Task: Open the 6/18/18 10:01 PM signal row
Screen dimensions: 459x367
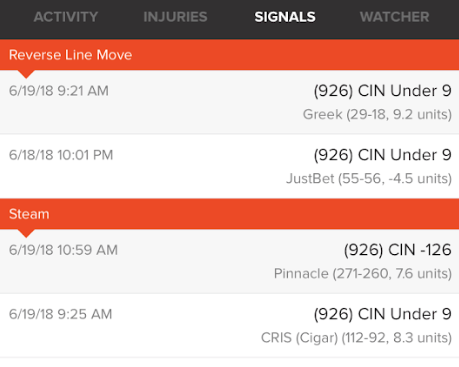Action: coord(229,166)
